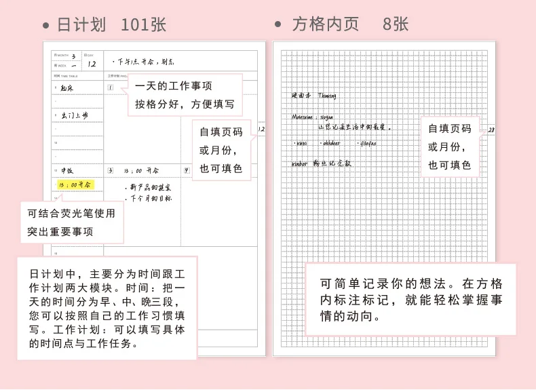536x392 pixels.
Task: Click the 自填页码 callout on the daily plan page
Action: tap(221, 150)
